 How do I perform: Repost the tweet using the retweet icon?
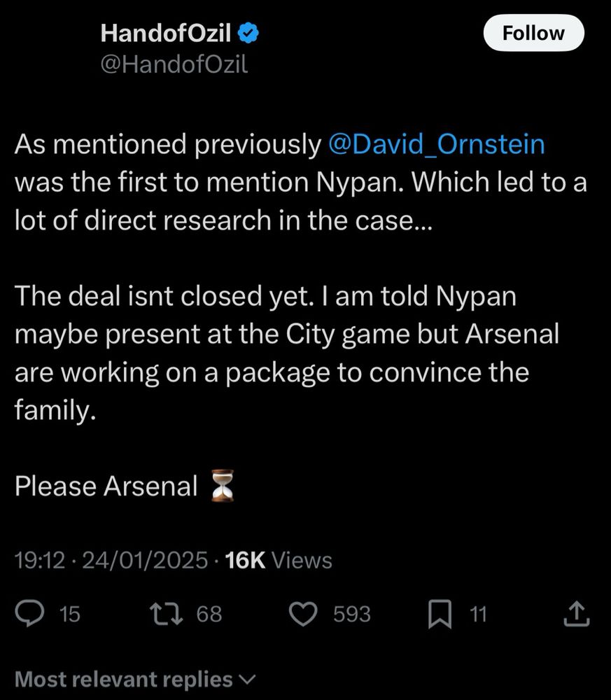166,614
